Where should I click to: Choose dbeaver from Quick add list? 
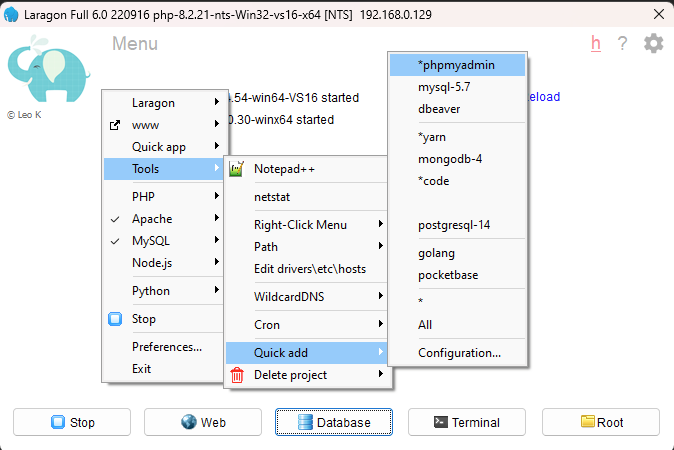coord(439,109)
